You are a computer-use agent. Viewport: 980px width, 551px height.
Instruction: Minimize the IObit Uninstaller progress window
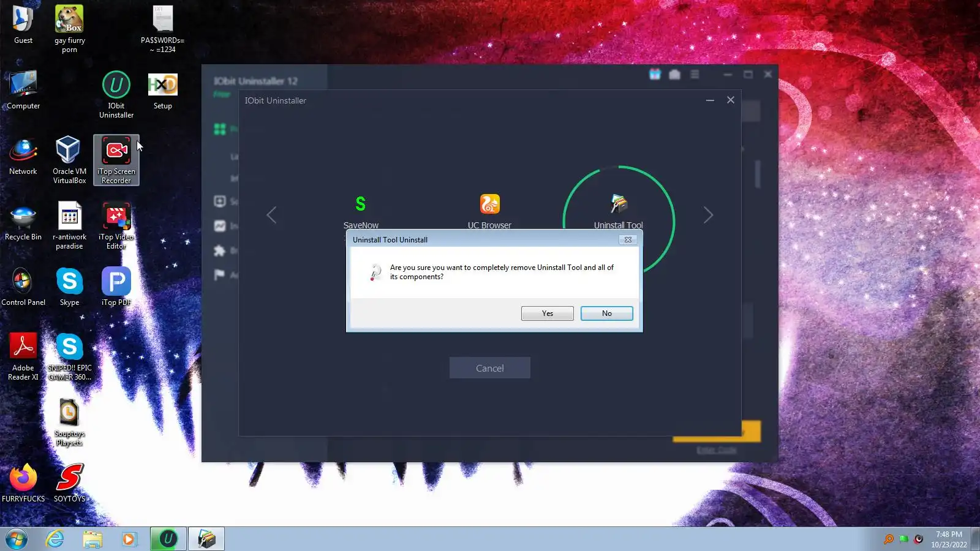710,100
